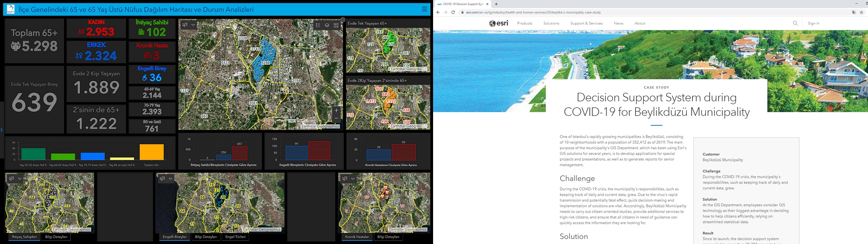
Task: Open Bilgi Detayları tab beside Engelli Bireyler
Action: (206, 237)
